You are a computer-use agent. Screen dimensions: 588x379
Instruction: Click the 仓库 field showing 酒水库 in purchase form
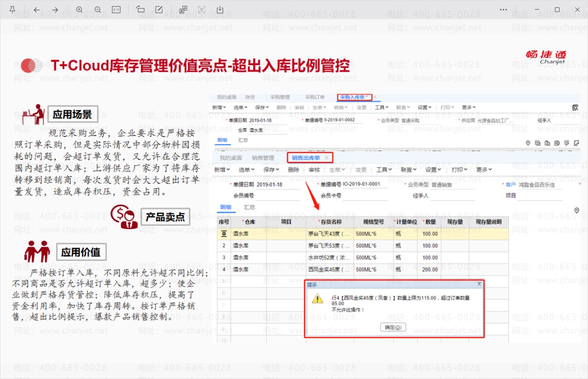268,130
